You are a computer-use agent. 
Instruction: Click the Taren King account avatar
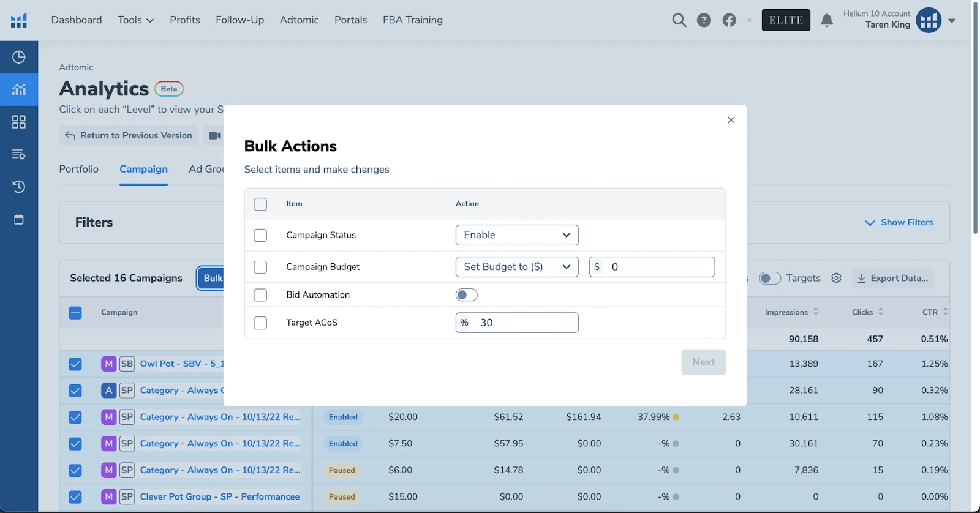929,20
